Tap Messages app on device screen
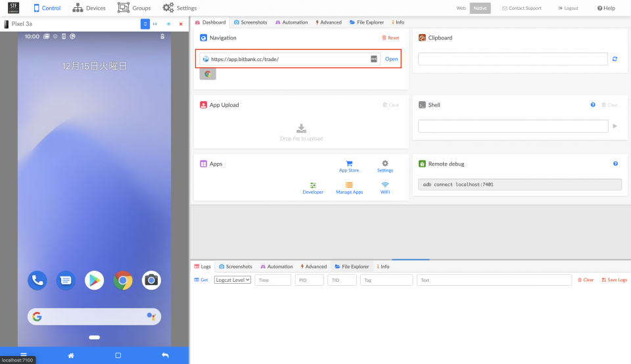631x364 pixels. pos(66,281)
